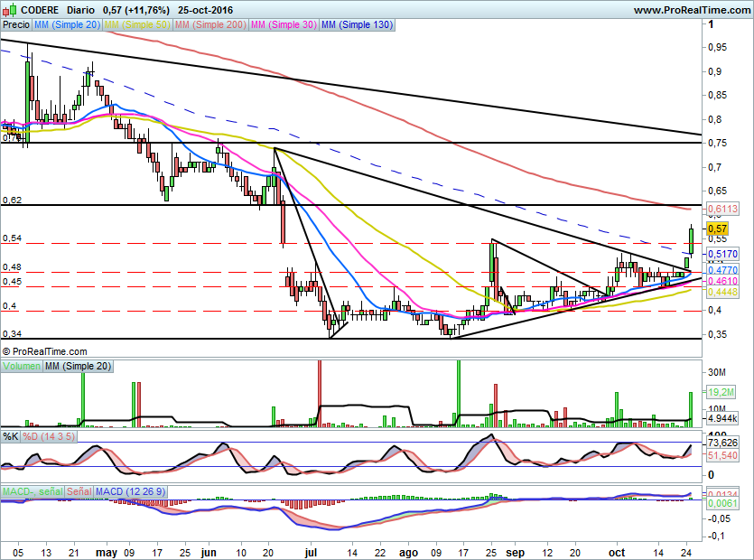This screenshot has width=754, height=560.
Task: Click the volume panel MM (Simple 20) label
Action: click(79, 366)
